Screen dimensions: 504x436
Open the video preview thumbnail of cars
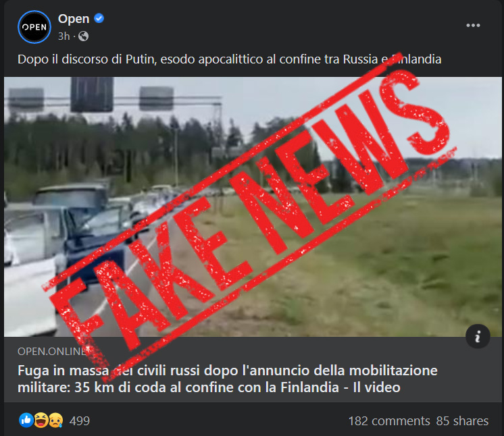[253, 207]
